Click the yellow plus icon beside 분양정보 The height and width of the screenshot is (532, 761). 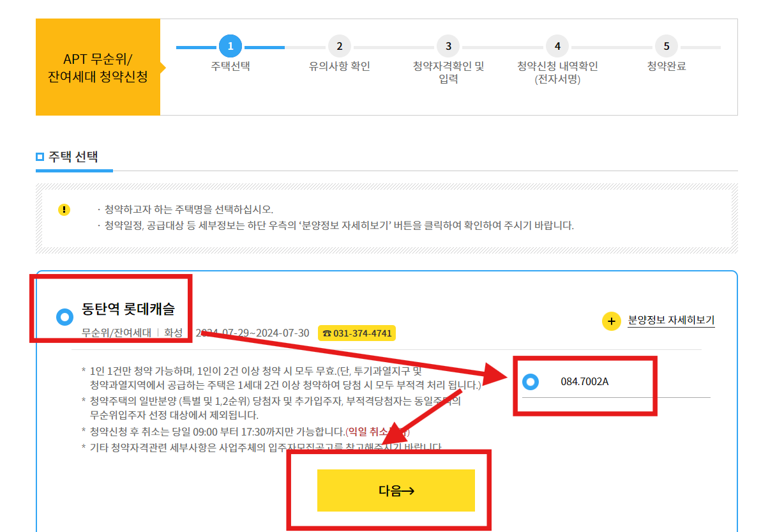(611, 321)
